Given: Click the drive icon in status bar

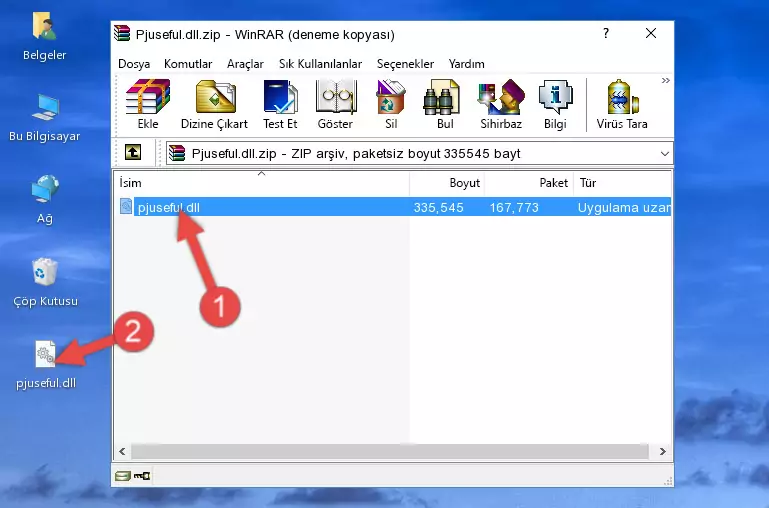Looking at the screenshot, I should click(123, 476).
